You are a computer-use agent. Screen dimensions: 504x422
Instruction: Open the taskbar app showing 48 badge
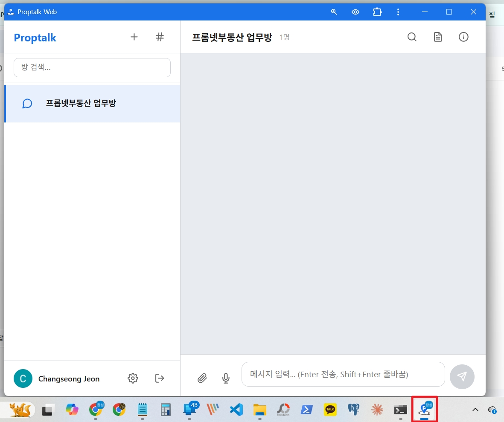point(190,409)
